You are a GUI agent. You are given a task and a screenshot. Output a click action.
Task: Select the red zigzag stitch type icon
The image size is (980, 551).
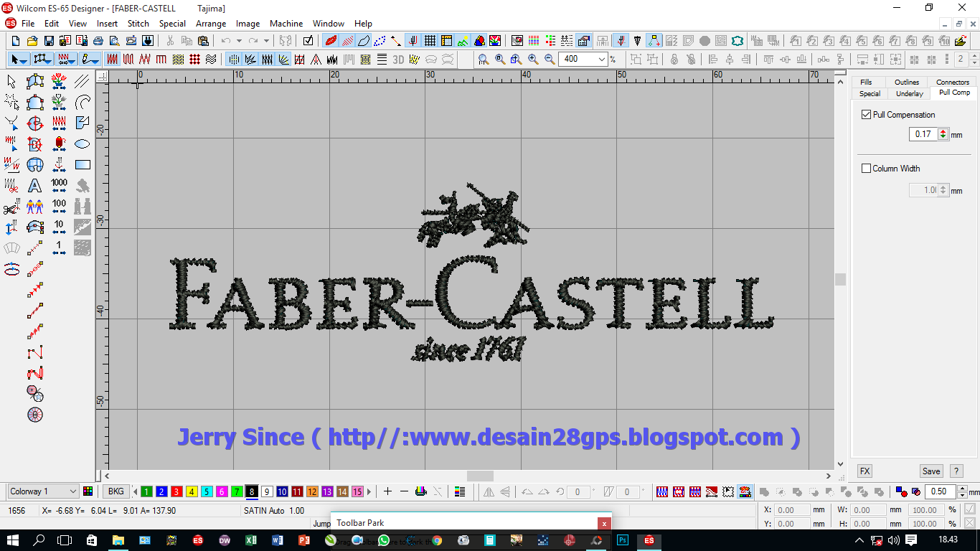point(145,60)
